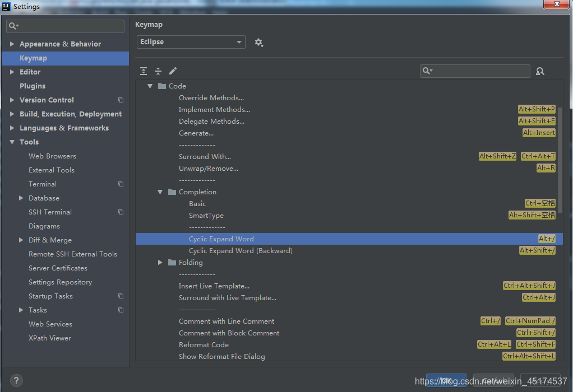Select Cyclic Expand Word row
The image size is (573, 392).
coord(349,239)
